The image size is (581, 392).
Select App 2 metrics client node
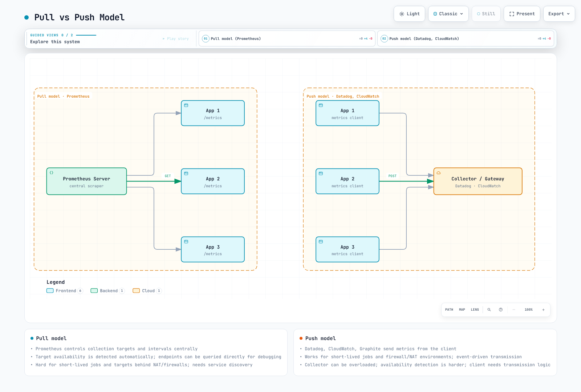(x=348, y=181)
